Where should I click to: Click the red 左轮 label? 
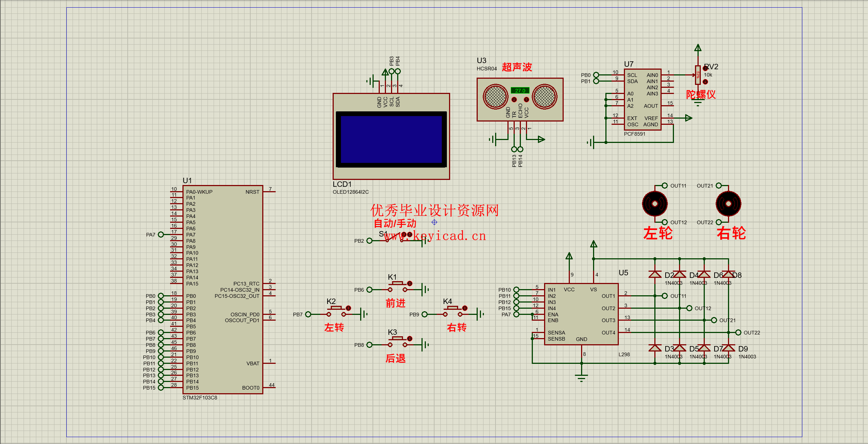pos(658,233)
